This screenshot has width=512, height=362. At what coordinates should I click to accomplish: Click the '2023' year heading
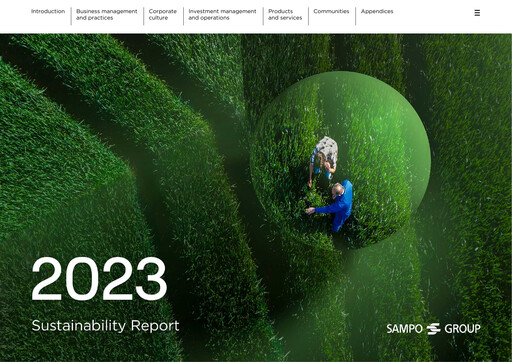(x=99, y=279)
